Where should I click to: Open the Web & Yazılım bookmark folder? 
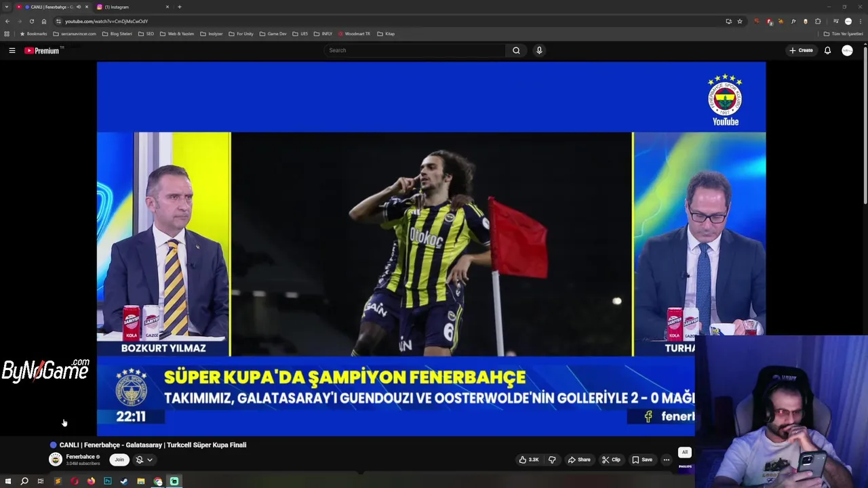click(177, 34)
